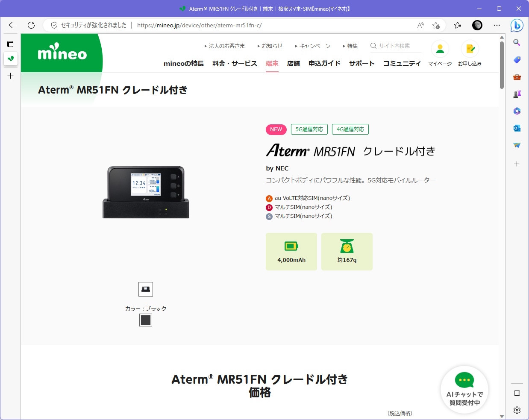This screenshot has width=529, height=420.
Task: Open the Microsoft 365 sidebar icon
Action: (x=517, y=111)
